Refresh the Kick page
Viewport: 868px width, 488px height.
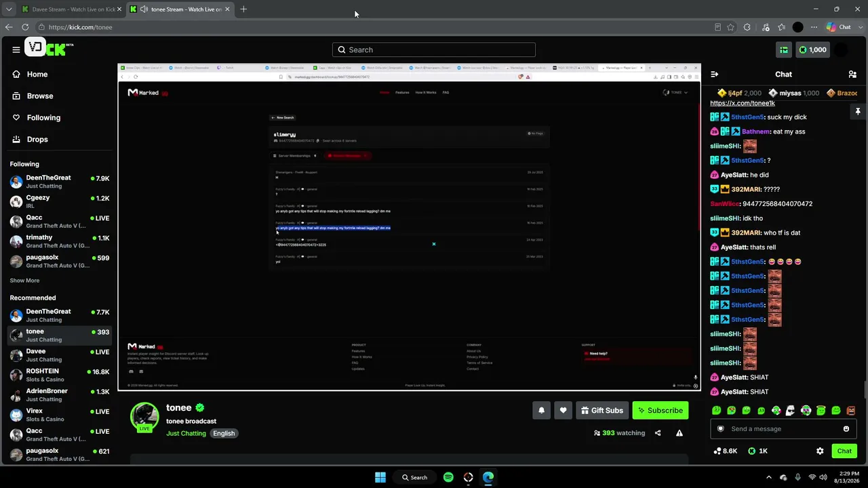25,27
